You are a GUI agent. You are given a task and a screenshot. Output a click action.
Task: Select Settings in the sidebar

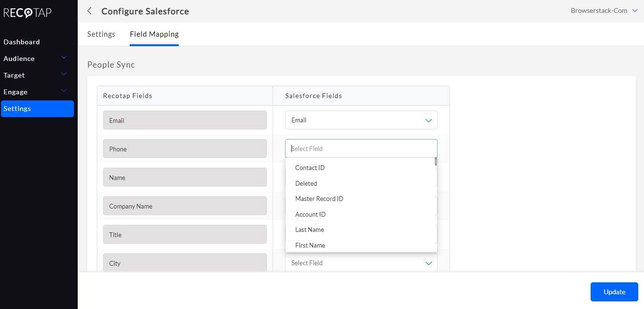click(x=37, y=109)
